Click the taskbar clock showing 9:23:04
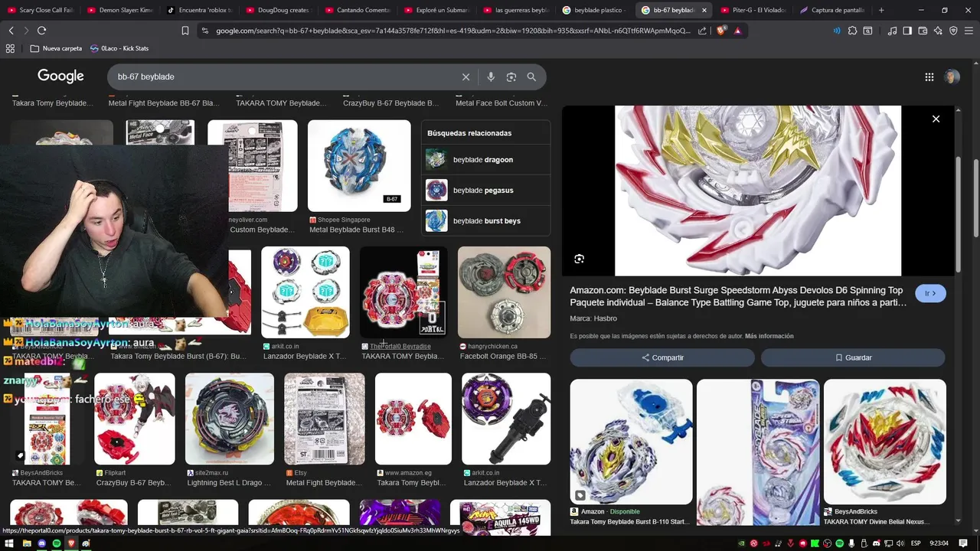980x551 pixels. coord(939,543)
